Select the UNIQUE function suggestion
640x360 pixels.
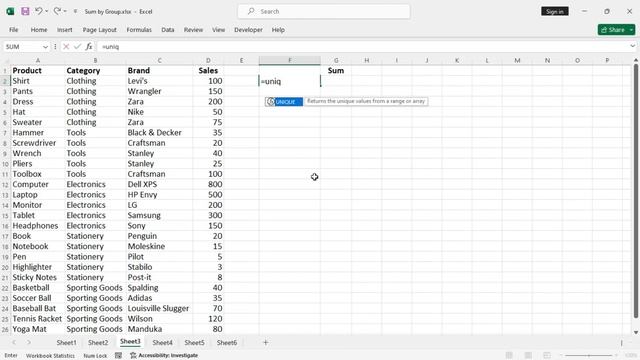[284, 102]
